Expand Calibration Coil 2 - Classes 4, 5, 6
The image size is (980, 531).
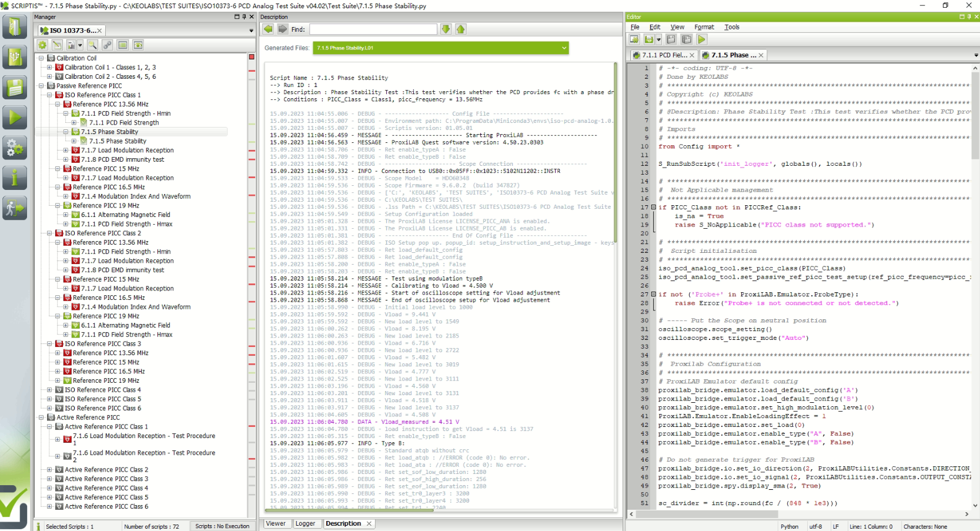(x=50, y=76)
